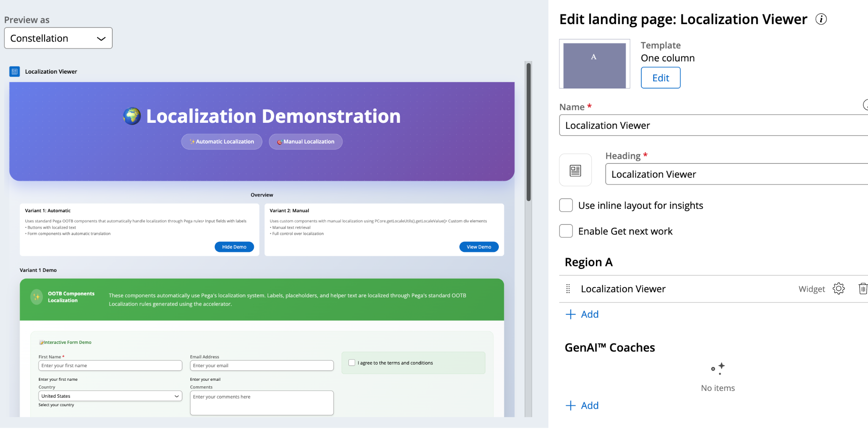Image resolution: width=868 pixels, height=432 pixels.
Task: Enable Use inline layout for insights
Action: [566, 205]
